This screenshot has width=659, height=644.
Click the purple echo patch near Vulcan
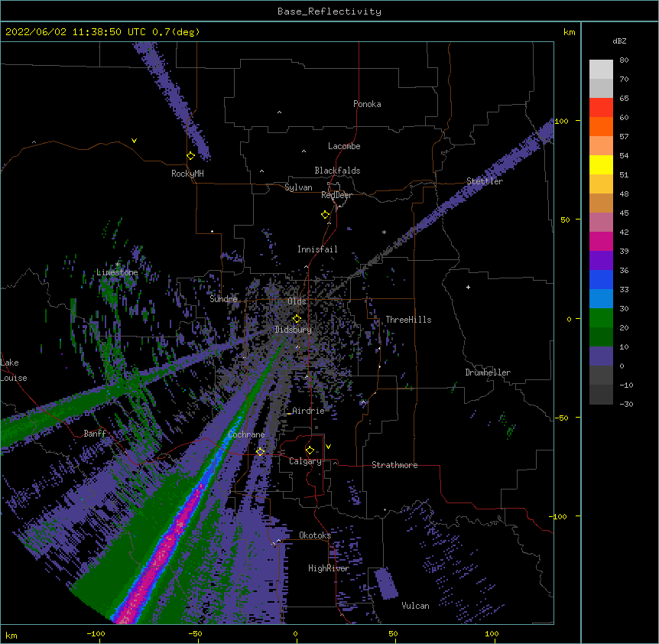tap(386, 584)
